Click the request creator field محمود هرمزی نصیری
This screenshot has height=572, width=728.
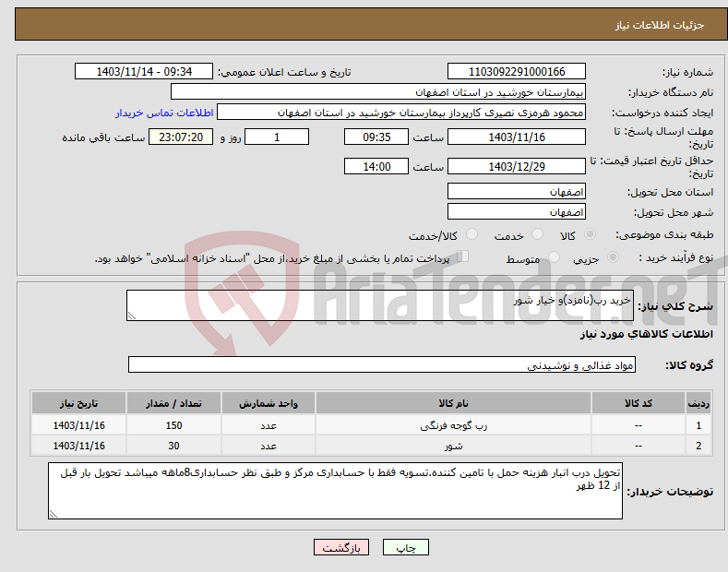pos(401,113)
